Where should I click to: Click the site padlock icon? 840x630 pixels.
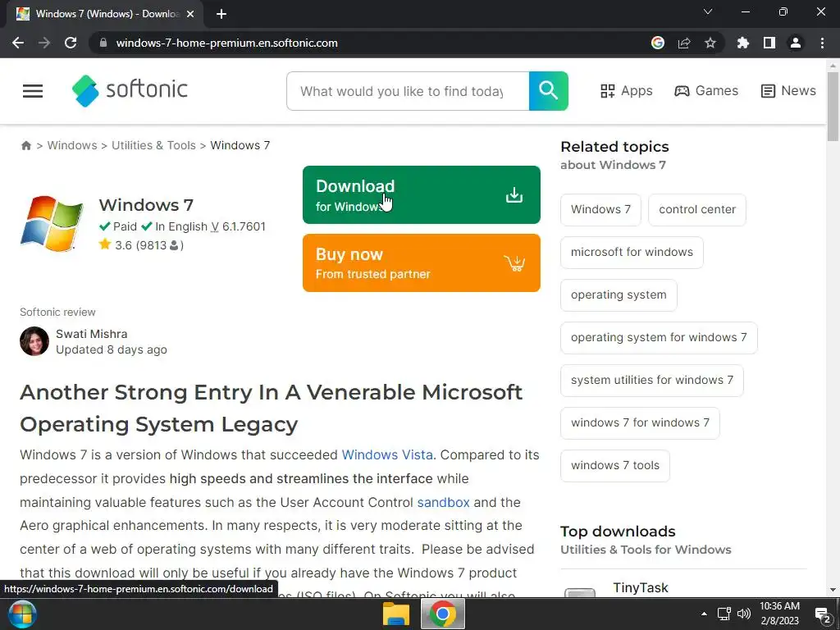[x=103, y=43]
